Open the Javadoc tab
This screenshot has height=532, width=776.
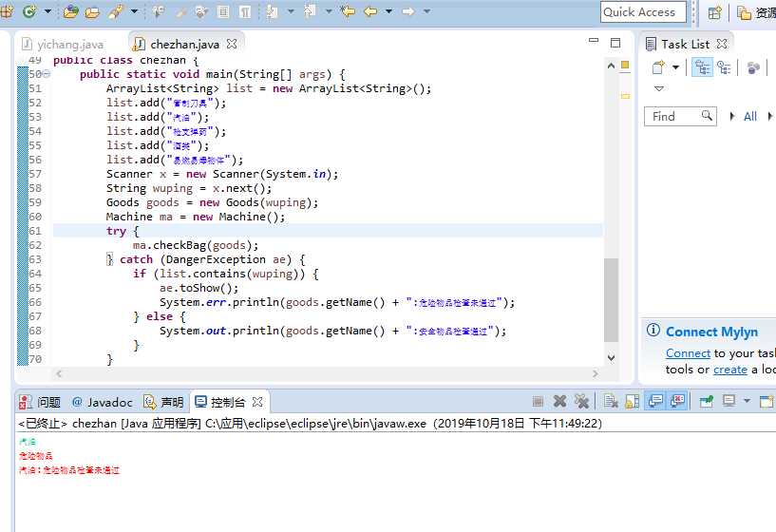(x=103, y=402)
